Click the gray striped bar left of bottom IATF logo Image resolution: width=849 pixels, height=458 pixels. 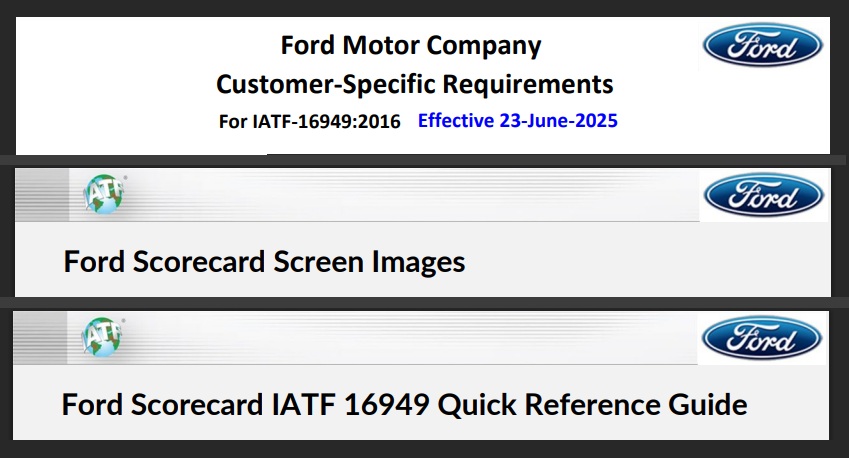40,338
